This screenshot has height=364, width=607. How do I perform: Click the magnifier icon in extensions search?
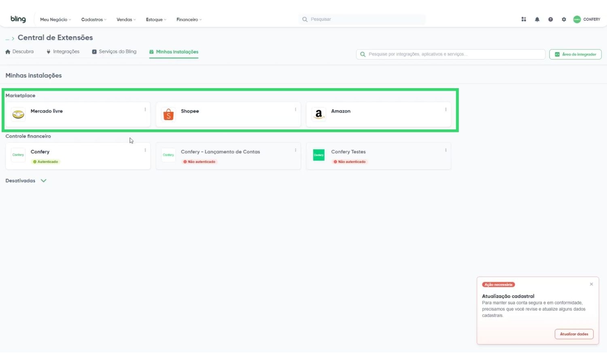[363, 54]
